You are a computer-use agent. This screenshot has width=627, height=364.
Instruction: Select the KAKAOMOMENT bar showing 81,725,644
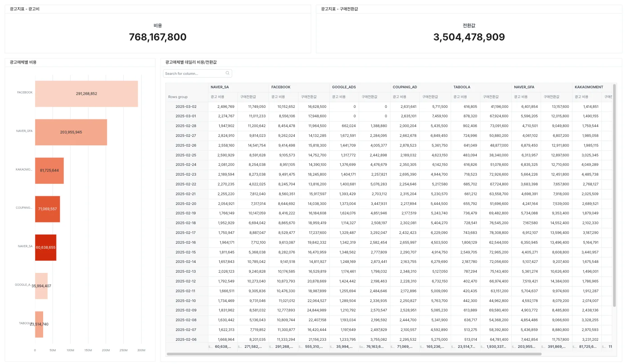[49, 171]
